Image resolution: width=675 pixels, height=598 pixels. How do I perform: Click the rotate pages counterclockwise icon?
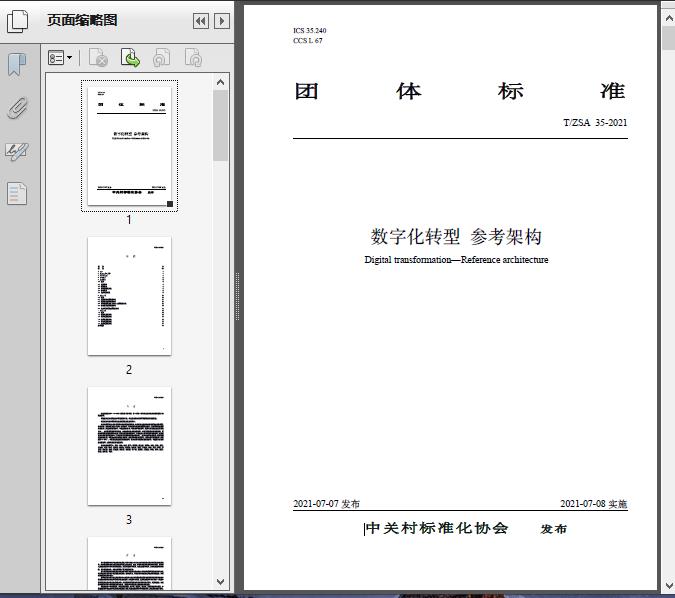click(x=161, y=58)
